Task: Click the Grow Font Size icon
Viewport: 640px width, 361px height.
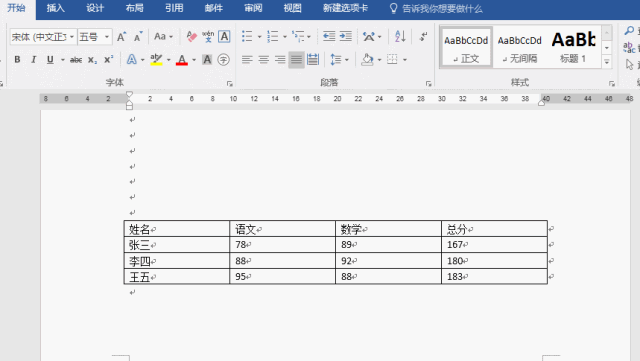Action: (x=121, y=37)
